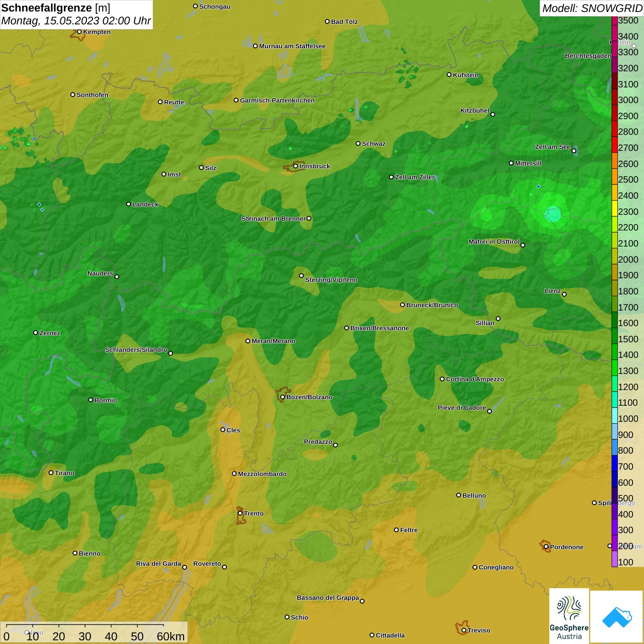
Task: Click the Riva del Garda label
Action: point(158,563)
